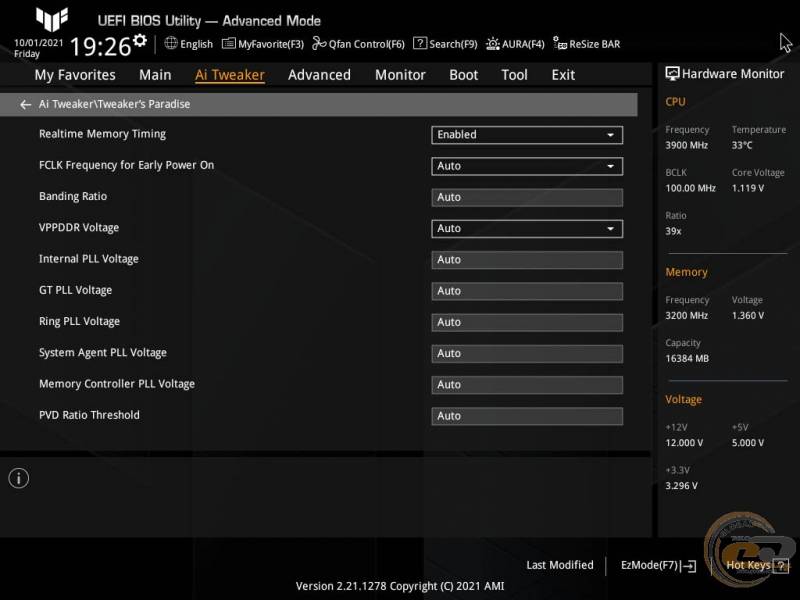The image size is (800, 600).
Task: Click the AURA lighting icon
Action: coord(492,44)
